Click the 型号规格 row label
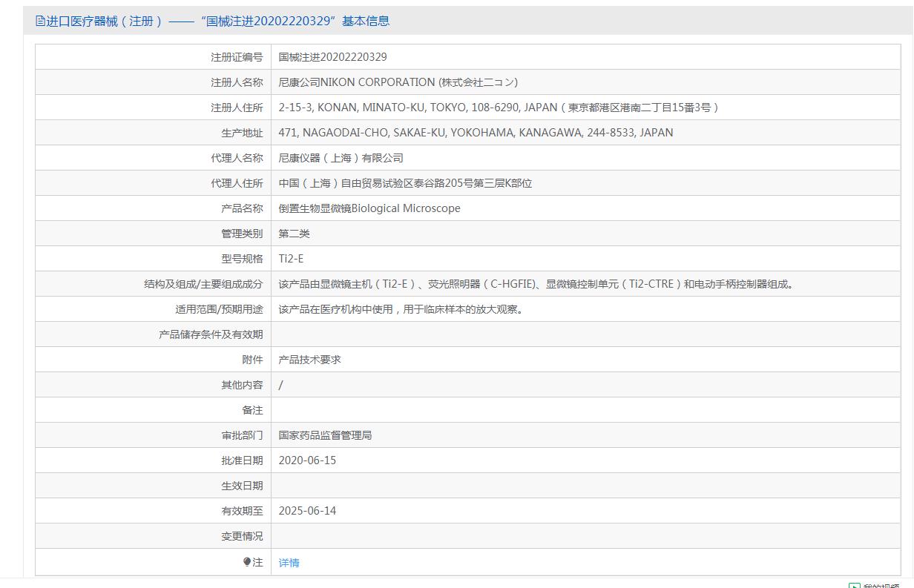The image size is (914, 588). tap(242, 259)
